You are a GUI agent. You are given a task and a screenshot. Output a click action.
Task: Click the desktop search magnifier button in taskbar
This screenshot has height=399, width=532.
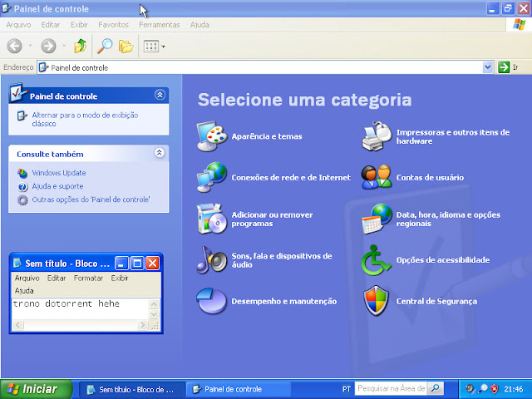[x=435, y=388]
